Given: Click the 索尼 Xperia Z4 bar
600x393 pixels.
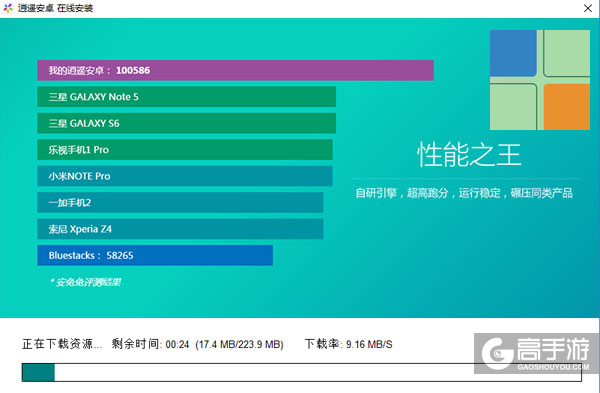Looking at the screenshot, I should [x=180, y=229].
